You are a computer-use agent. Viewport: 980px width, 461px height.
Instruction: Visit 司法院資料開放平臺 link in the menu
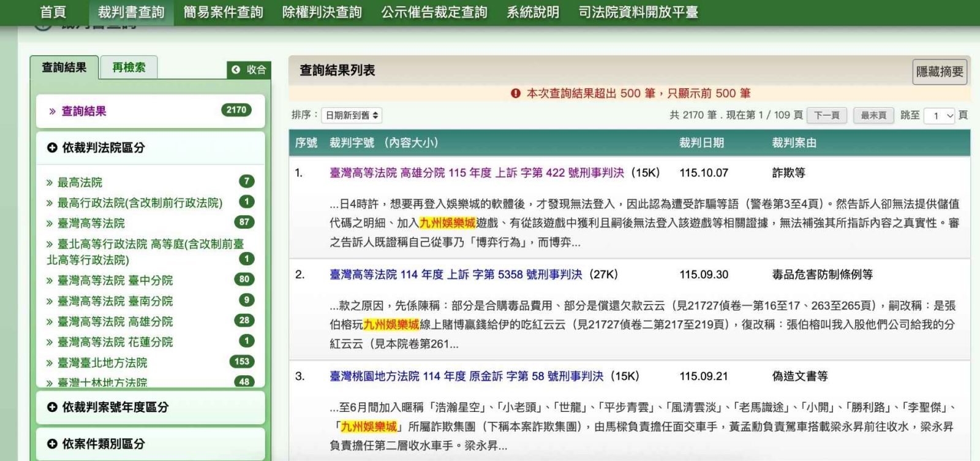point(638,12)
